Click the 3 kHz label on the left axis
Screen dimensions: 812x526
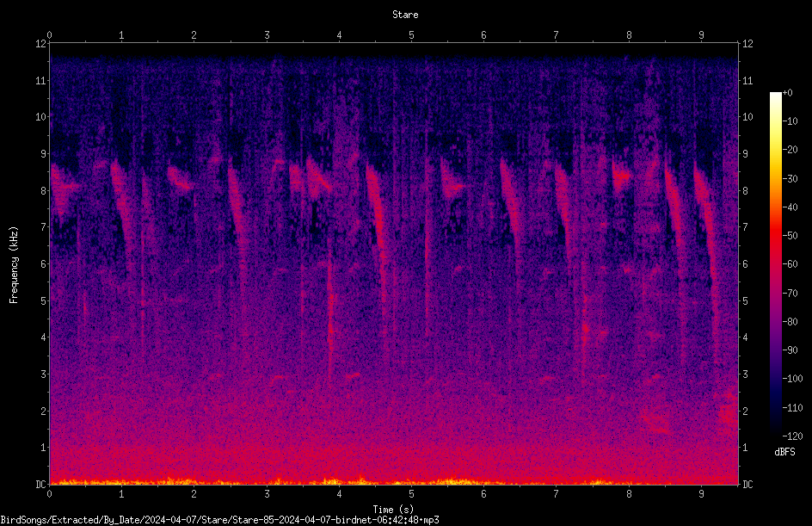click(x=44, y=374)
